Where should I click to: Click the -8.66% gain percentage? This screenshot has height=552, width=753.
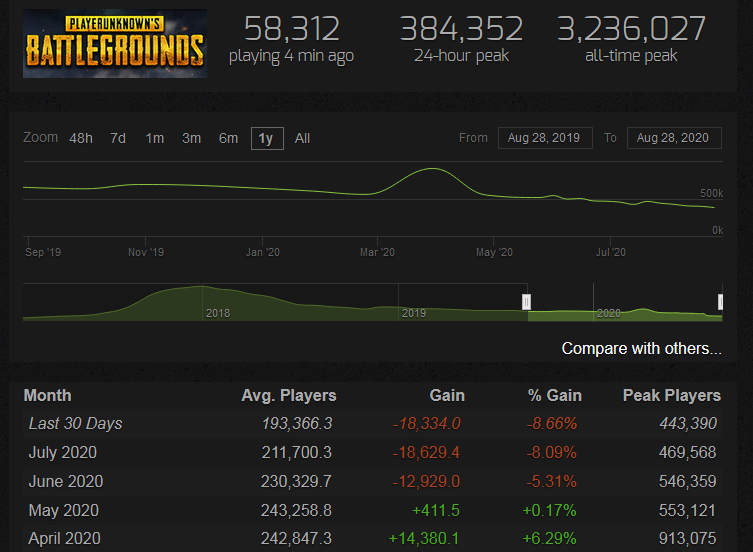552,424
